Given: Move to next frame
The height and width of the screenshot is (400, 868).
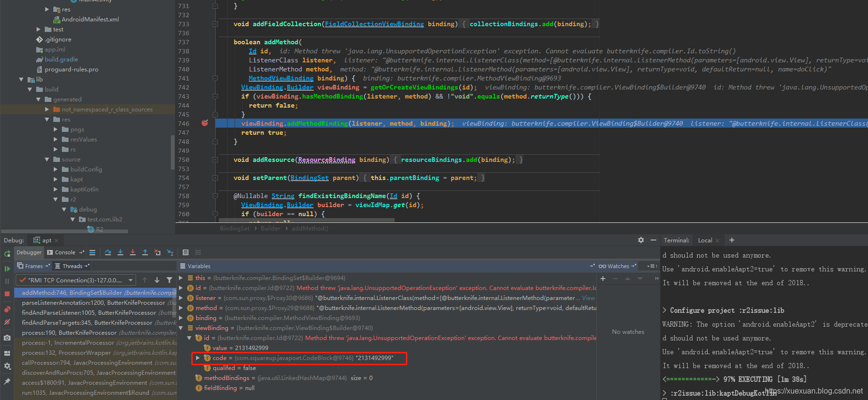Looking at the screenshot, I should 157,280.
